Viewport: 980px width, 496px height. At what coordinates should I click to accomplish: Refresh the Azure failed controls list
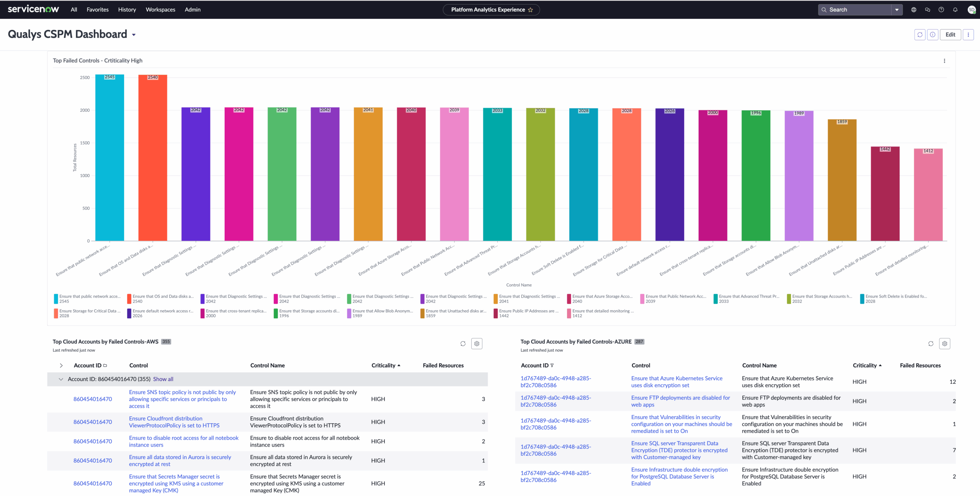pyautogui.click(x=931, y=344)
